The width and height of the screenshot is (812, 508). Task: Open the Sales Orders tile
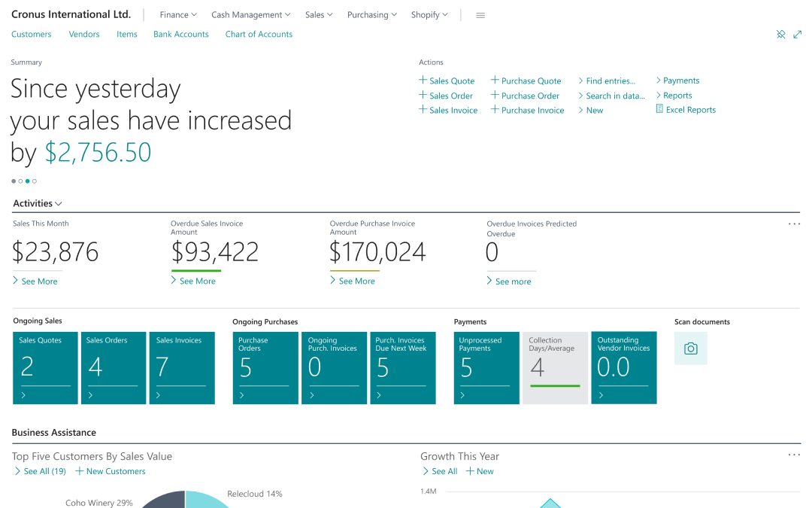pyautogui.click(x=114, y=367)
